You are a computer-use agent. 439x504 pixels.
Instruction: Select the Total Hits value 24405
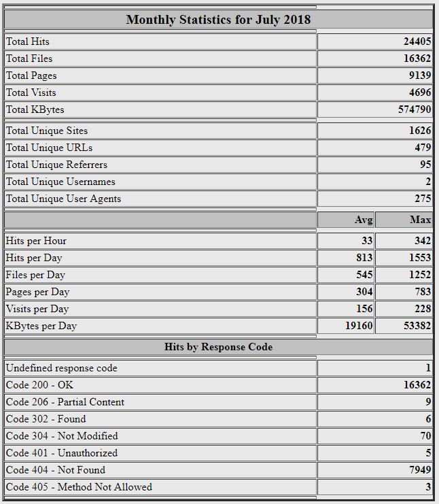[x=417, y=41]
